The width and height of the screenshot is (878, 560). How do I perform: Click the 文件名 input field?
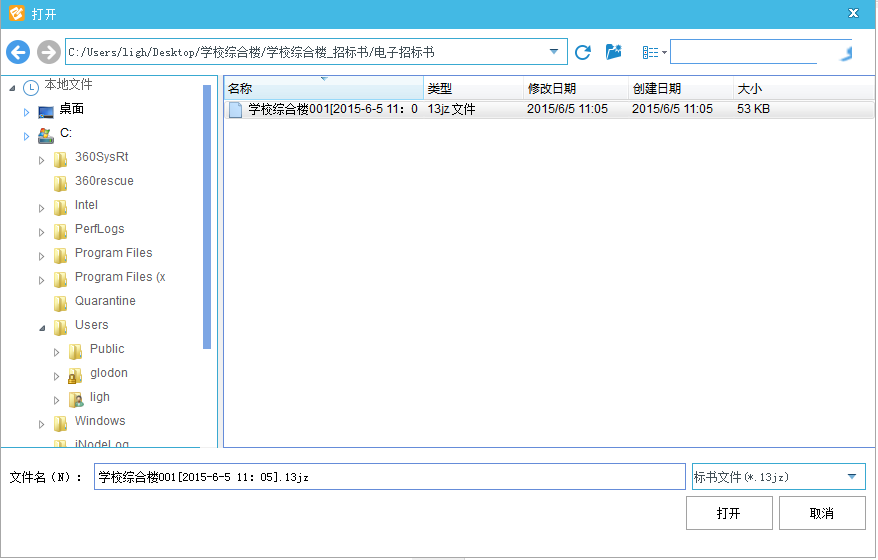coord(390,477)
